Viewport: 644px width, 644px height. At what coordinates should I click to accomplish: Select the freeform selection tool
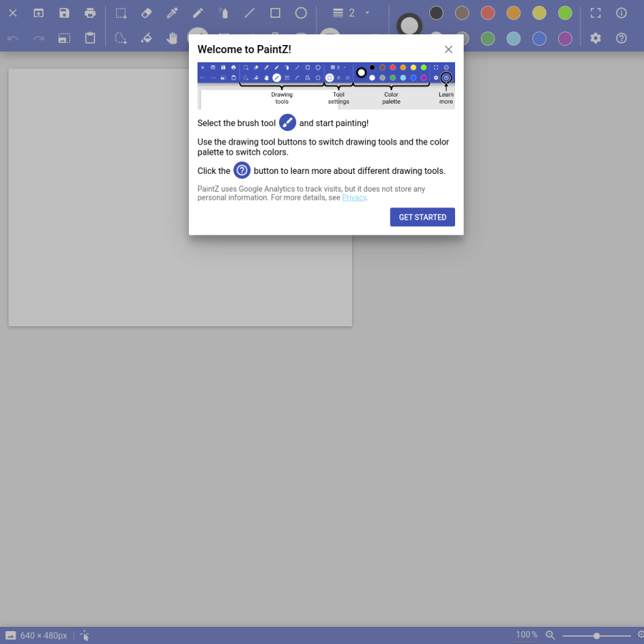[121, 39]
